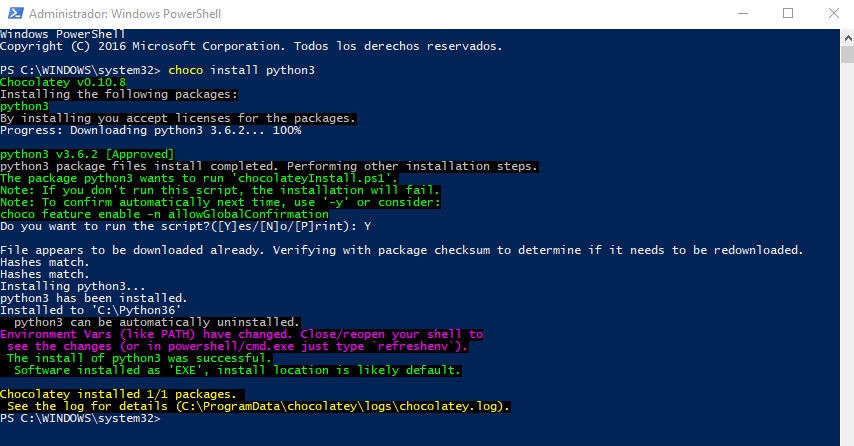Click 'Do you want to run the script?' prompt
854x446 pixels.
pos(186,226)
